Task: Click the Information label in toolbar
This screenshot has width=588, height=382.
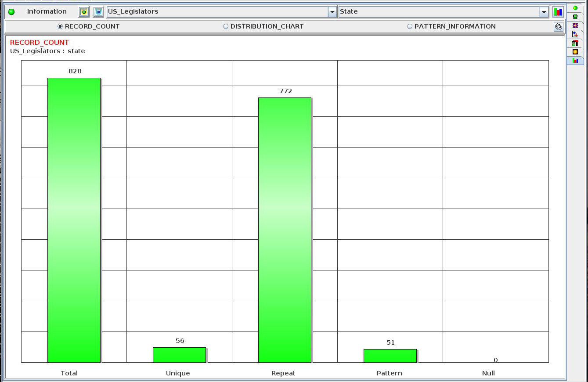Action: pos(47,11)
